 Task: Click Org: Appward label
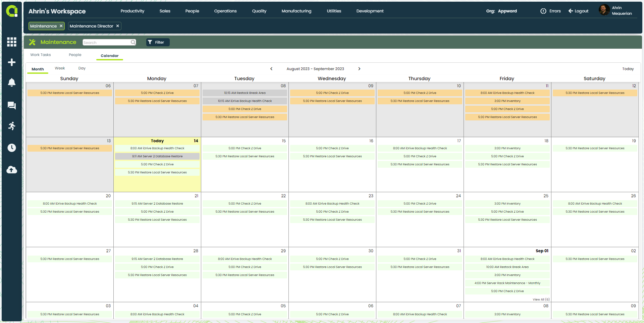click(x=501, y=11)
